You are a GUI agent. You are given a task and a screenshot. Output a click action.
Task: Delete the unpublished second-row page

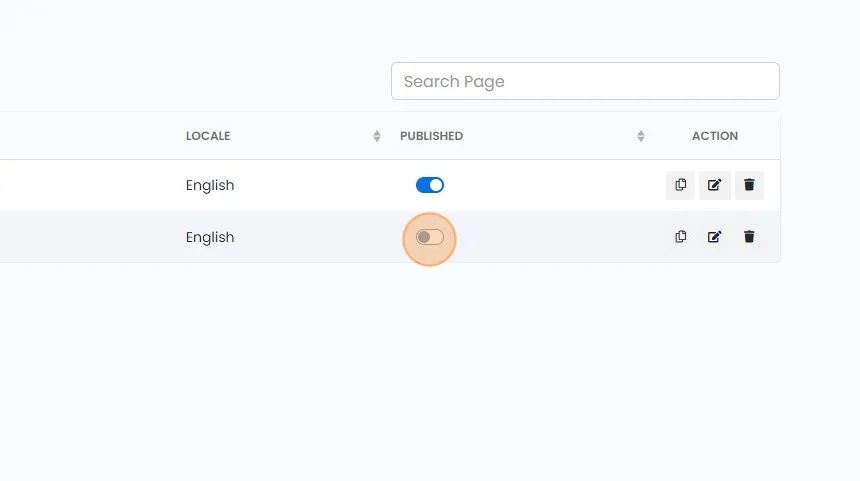pyautogui.click(x=749, y=236)
